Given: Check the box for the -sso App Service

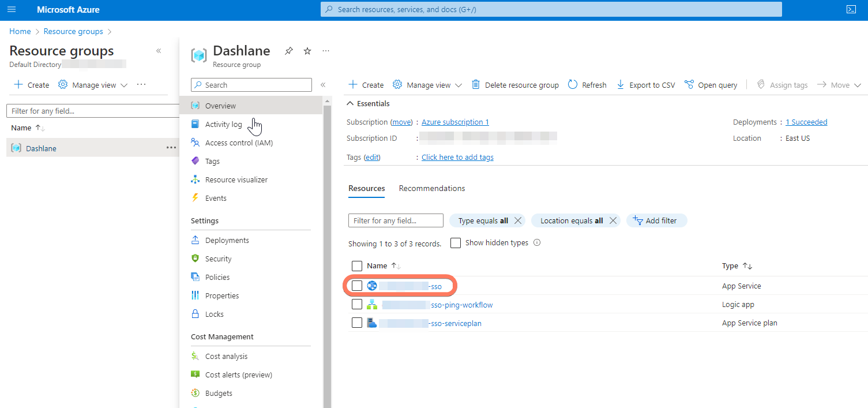Looking at the screenshot, I should pos(357,286).
